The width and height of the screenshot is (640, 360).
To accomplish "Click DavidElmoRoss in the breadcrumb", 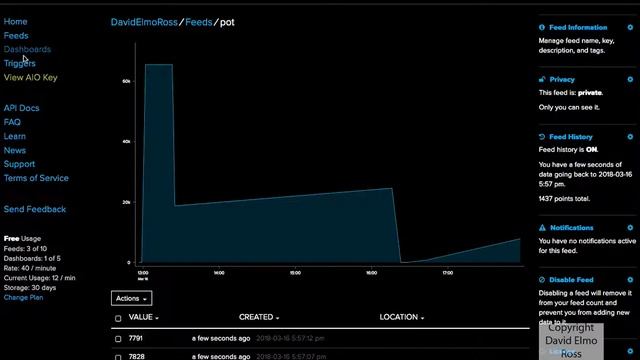I will (x=144, y=22).
